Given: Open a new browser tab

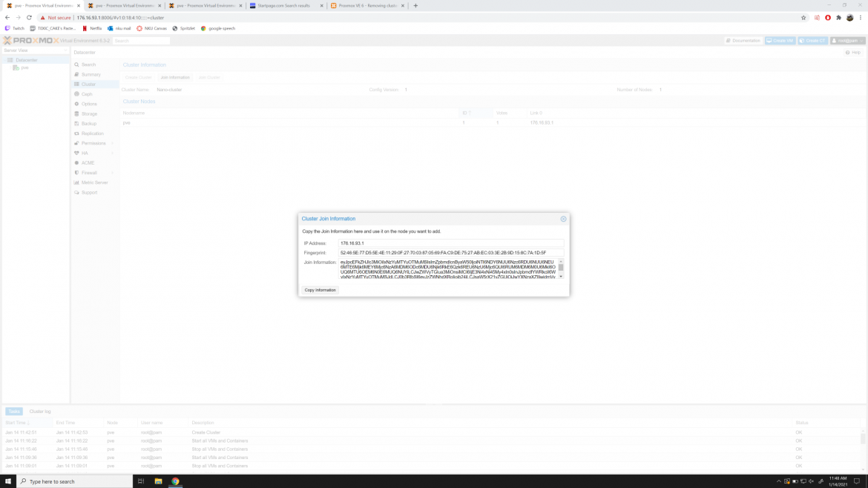Looking at the screenshot, I should point(415,5).
